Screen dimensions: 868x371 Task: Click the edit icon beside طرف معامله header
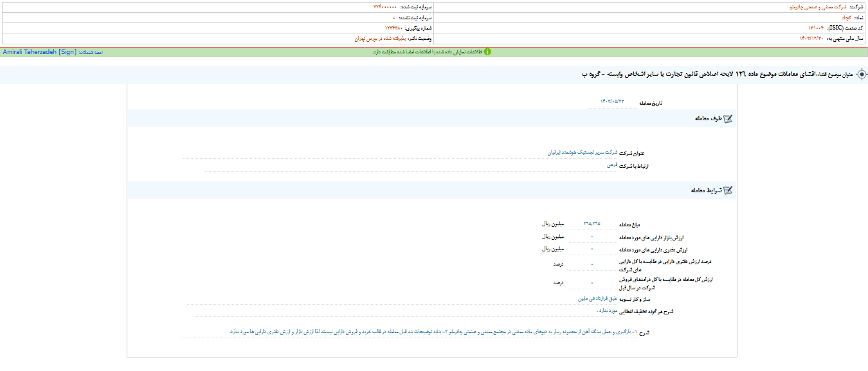728,119
